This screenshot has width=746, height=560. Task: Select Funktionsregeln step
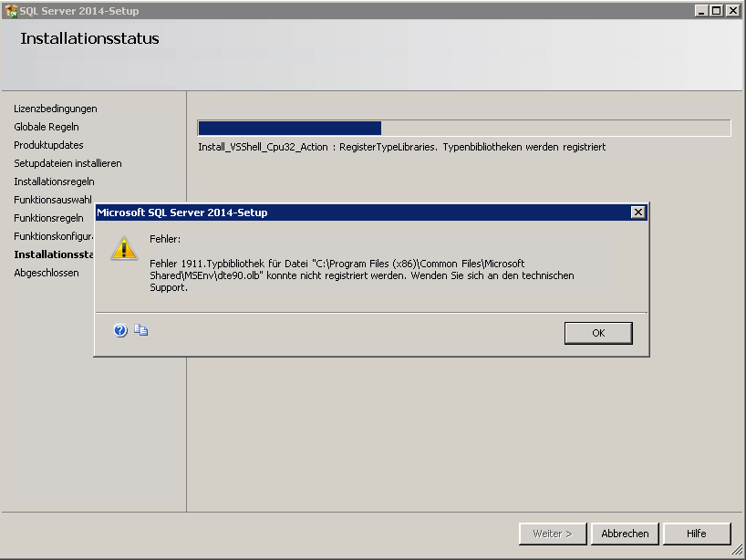(x=48, y=218)
